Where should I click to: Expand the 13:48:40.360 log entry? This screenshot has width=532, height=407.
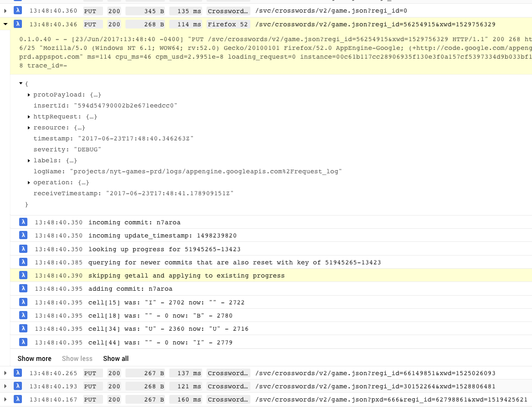[5, 11]
